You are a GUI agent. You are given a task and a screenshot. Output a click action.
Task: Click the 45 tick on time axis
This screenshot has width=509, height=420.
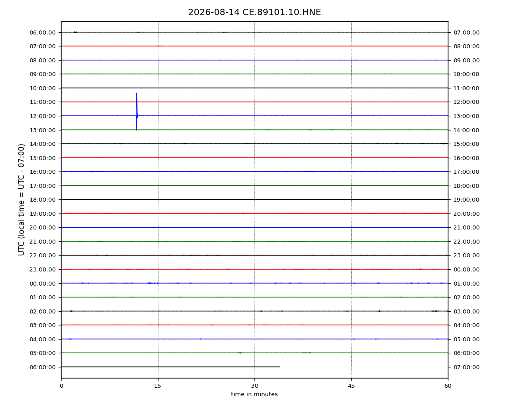coord(351,386)
